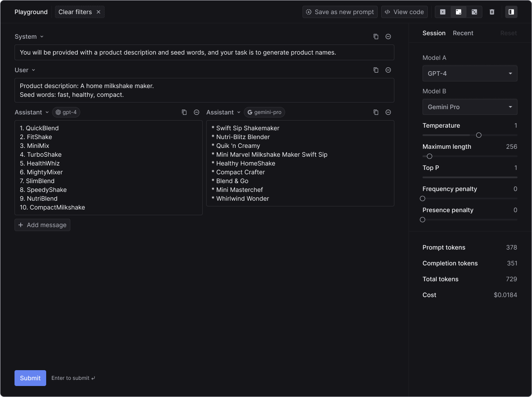Select the Session tab
Image resolution: width=532 pixels, height=397 pixels.
point(434,33)
